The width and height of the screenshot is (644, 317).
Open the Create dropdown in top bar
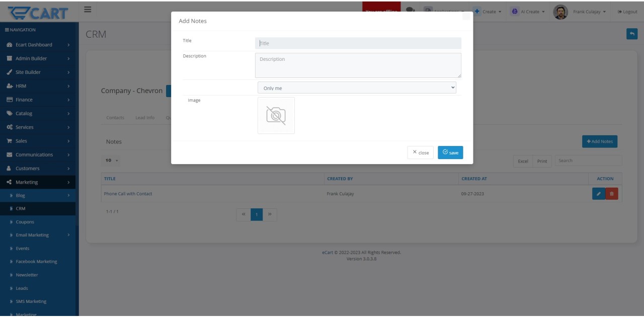(488, 12)
